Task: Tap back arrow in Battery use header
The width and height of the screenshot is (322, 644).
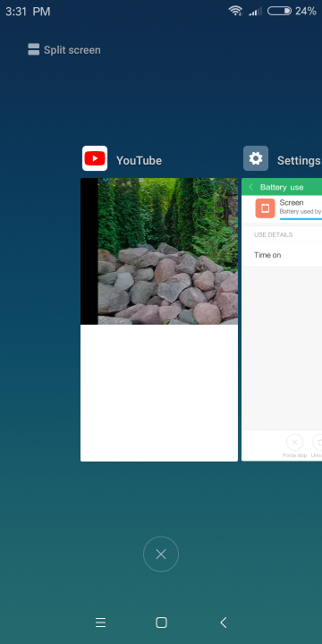Action: [x=251, y=187]
